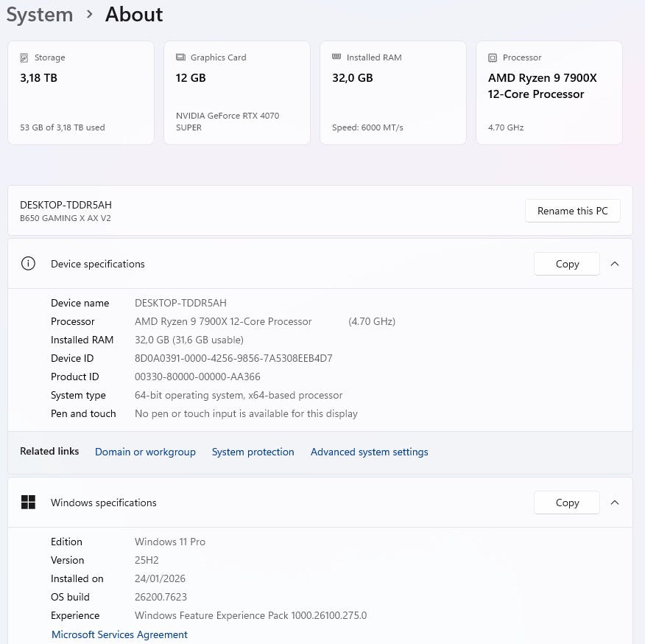Open System protection link
Image resolution: width=645 pixels, height=644 pixels.
pyautogui.click(x=253, y=452)
